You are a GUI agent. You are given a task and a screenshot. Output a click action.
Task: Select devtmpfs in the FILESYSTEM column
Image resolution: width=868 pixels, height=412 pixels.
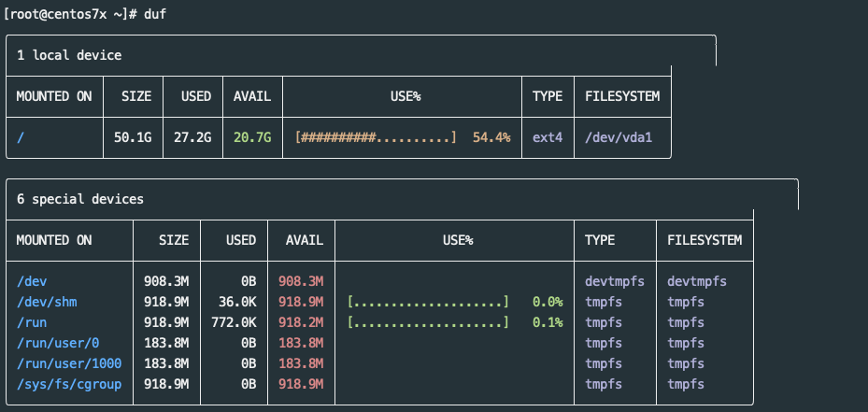tap(697, 281)
